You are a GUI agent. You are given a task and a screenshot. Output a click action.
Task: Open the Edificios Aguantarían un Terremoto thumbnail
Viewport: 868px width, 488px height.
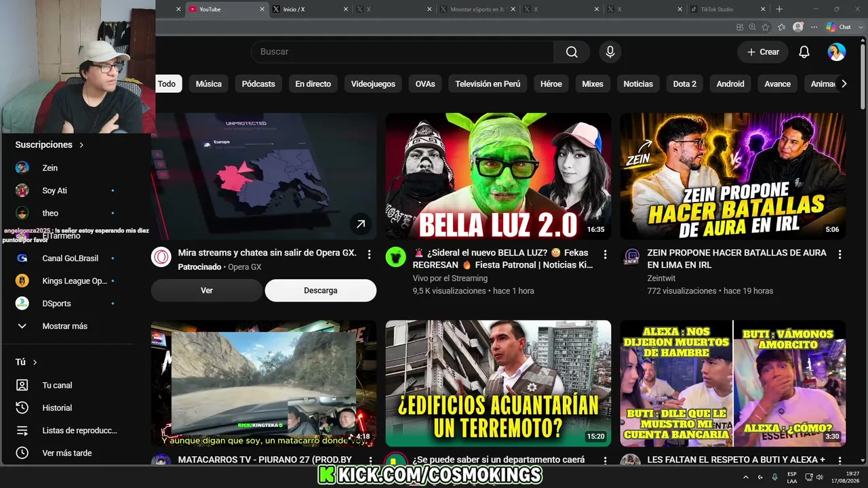point(498,384)
